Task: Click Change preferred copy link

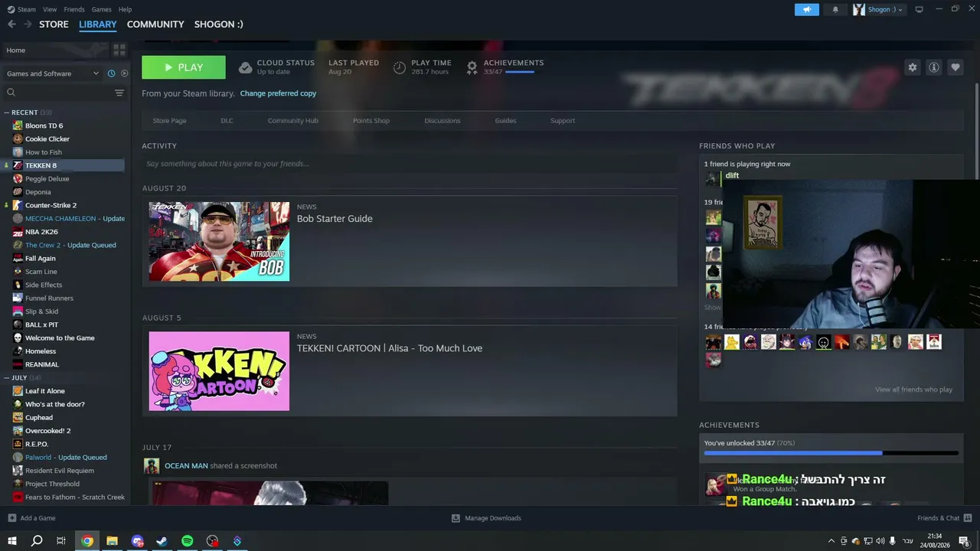Action: point(278,93)
